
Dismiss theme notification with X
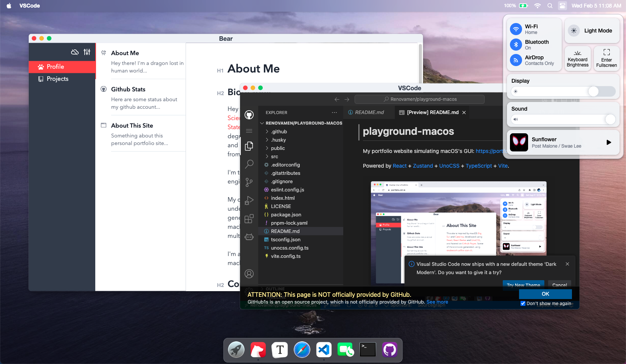click(567, 264)
